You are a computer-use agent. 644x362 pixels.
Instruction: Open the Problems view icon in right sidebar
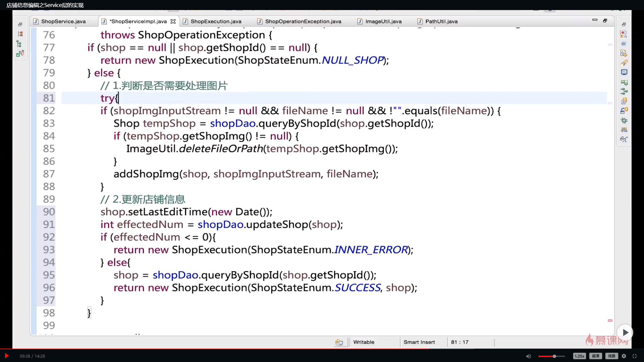(624, 34)
